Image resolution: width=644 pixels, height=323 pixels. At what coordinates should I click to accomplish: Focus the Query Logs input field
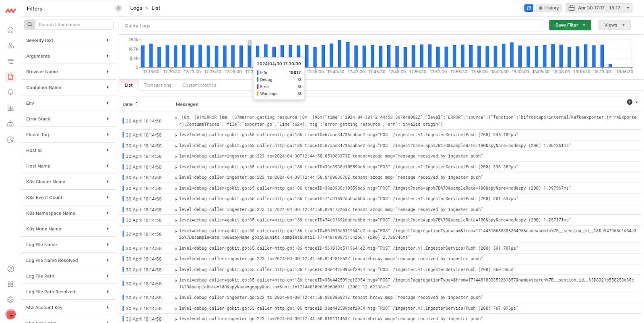tap(332, 25)
